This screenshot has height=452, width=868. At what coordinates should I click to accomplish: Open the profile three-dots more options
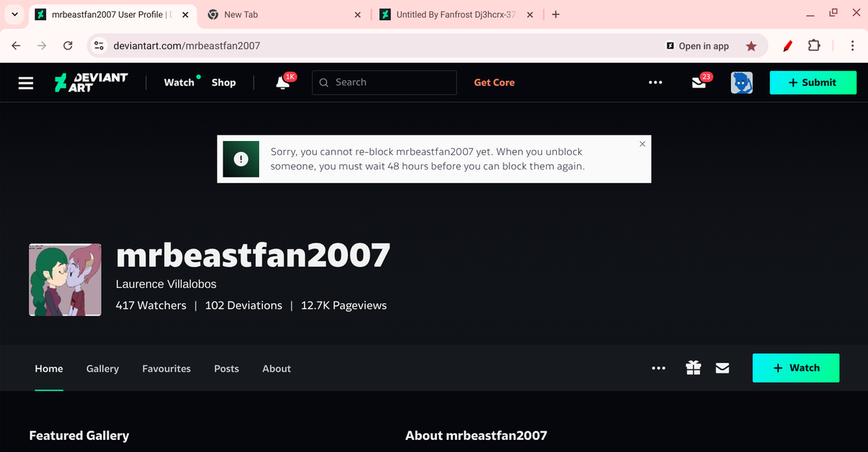658,368
